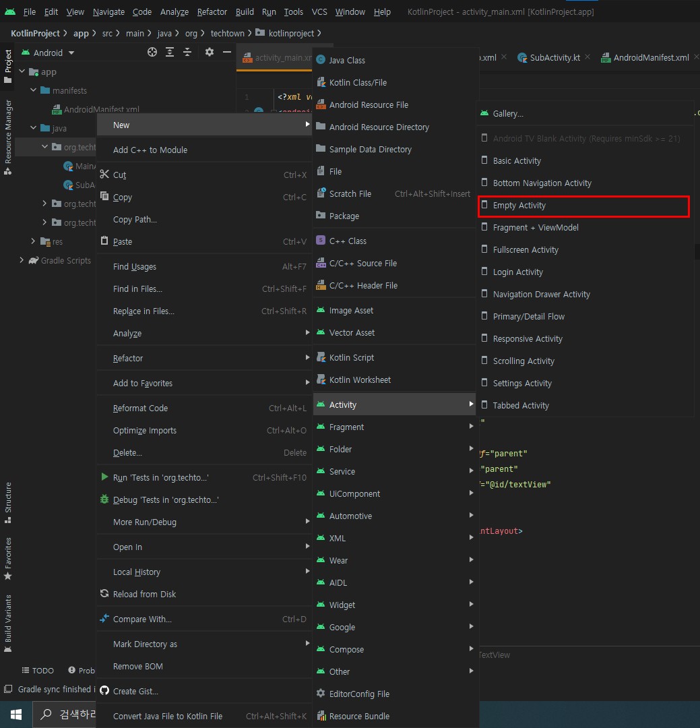Viewport: 700px width, 728px height.
Task: Click the C/C++ Header File icon
Action: (321, 285)
